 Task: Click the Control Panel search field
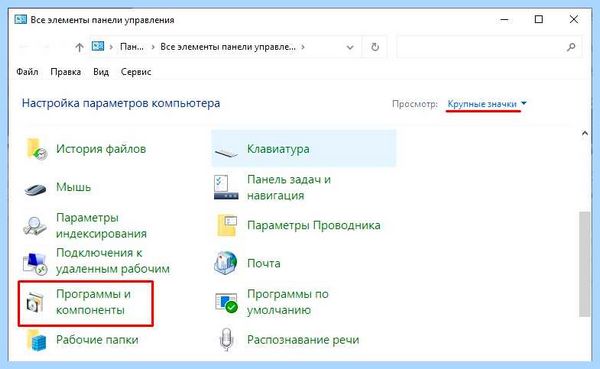(x=489, y=47)
